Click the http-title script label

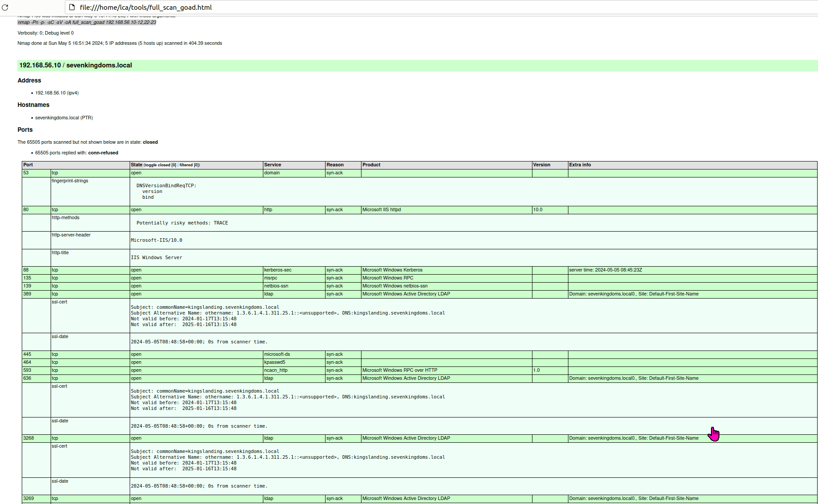pos(60,252)
